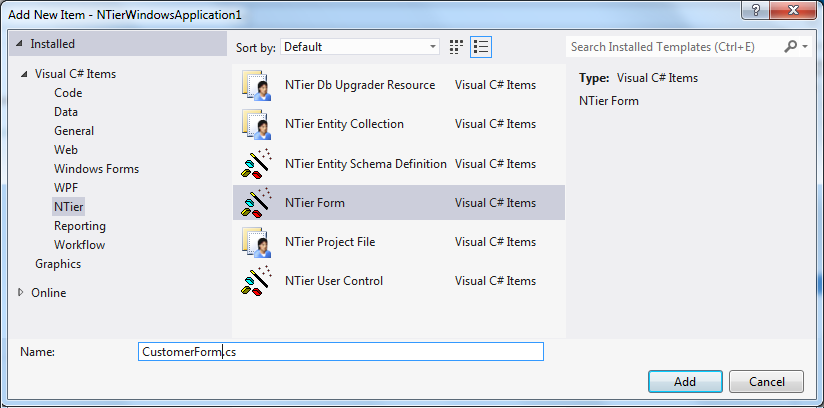This screenshot has height=408, width=824.
Task: Select the 'NTier Form' template name
Action: (x=315, y=203)
